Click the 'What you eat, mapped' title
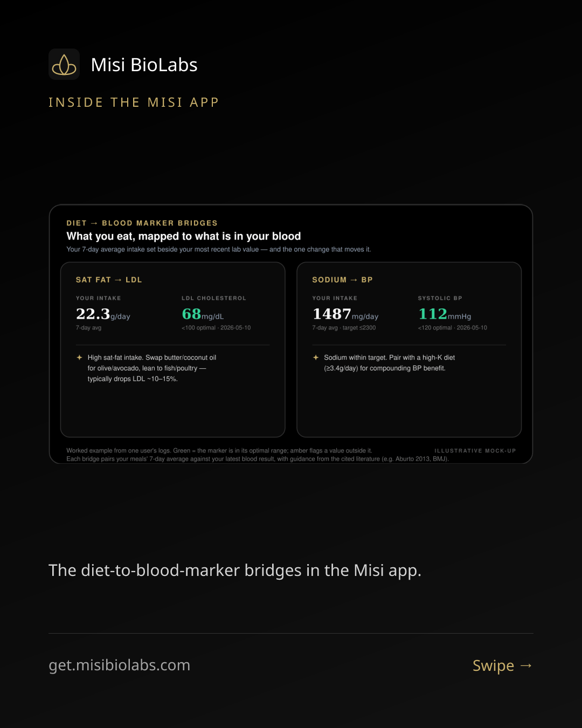The width and height of the screenshot is (582, 728). point(184,236)
